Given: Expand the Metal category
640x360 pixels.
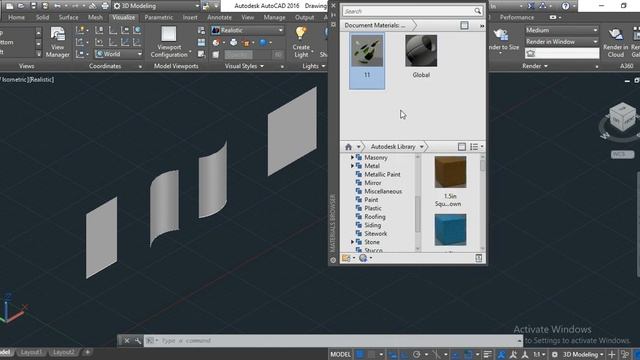Looking at the screenshot, I should coord(352,166).
